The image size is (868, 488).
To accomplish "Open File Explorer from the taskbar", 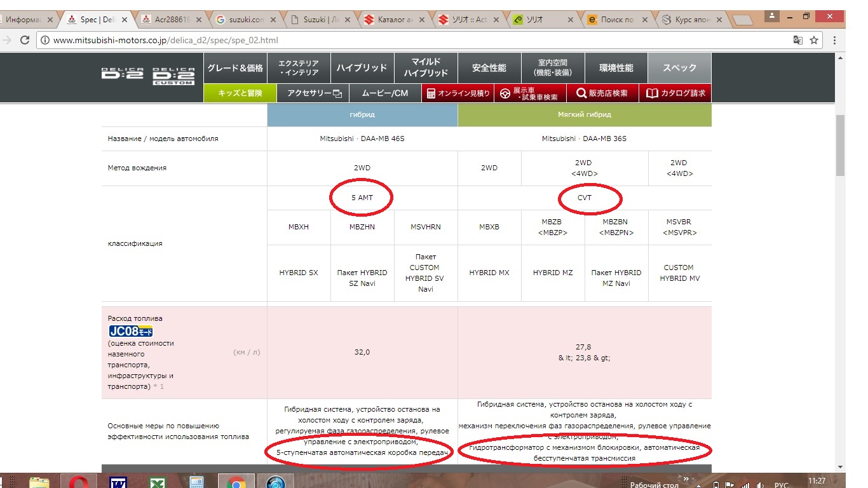I will [x=39, y=483].
